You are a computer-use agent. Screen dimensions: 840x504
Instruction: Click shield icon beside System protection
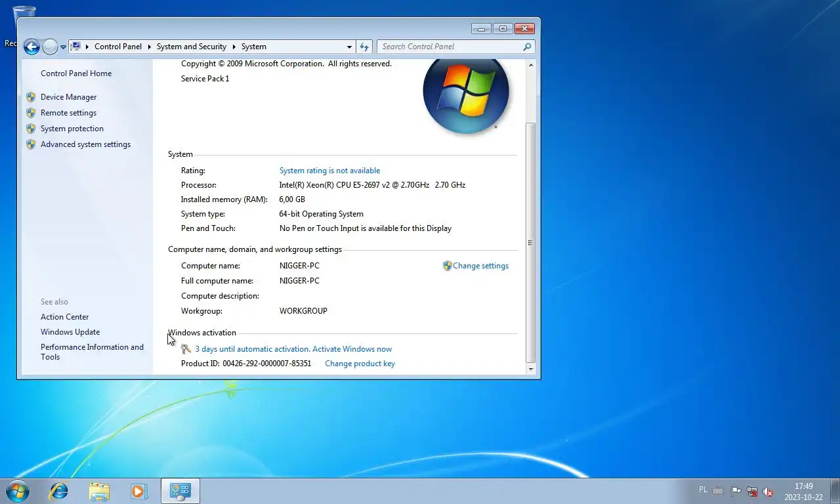click(x=31, y=129)
